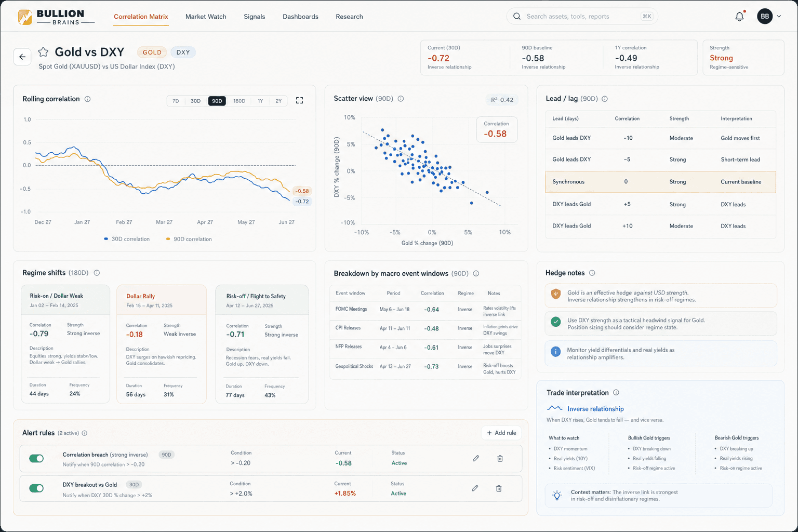Click the Current (30D) -0.72 value
The width and height of the screenshot is (798, 532).
438,58
